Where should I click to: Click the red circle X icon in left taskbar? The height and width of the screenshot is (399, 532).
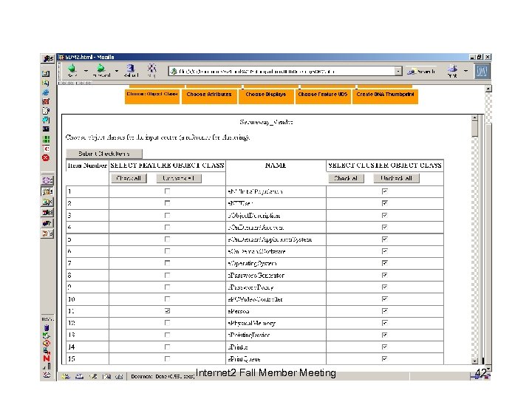pyautogui.click(x=46, y=158)
